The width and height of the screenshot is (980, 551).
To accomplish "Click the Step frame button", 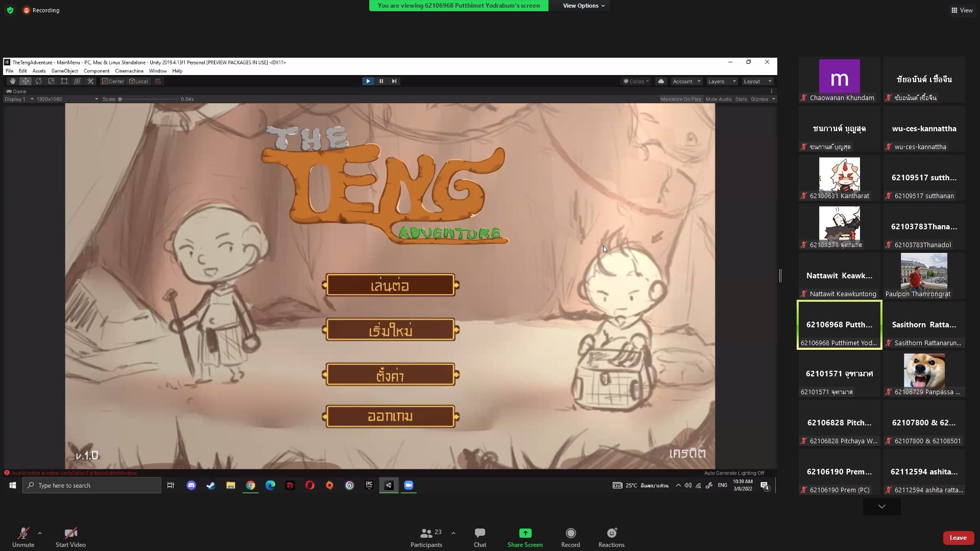I will pyautogui.click(x=394, y=81).
